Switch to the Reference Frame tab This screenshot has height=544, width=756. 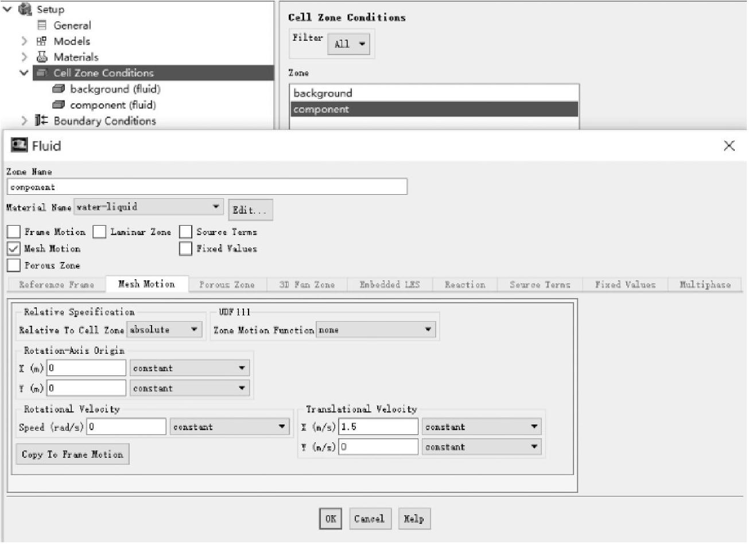tap(56, 284)
